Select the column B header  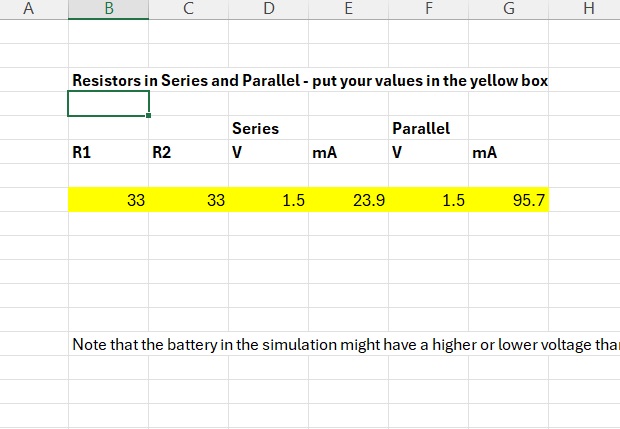[109, 10]
